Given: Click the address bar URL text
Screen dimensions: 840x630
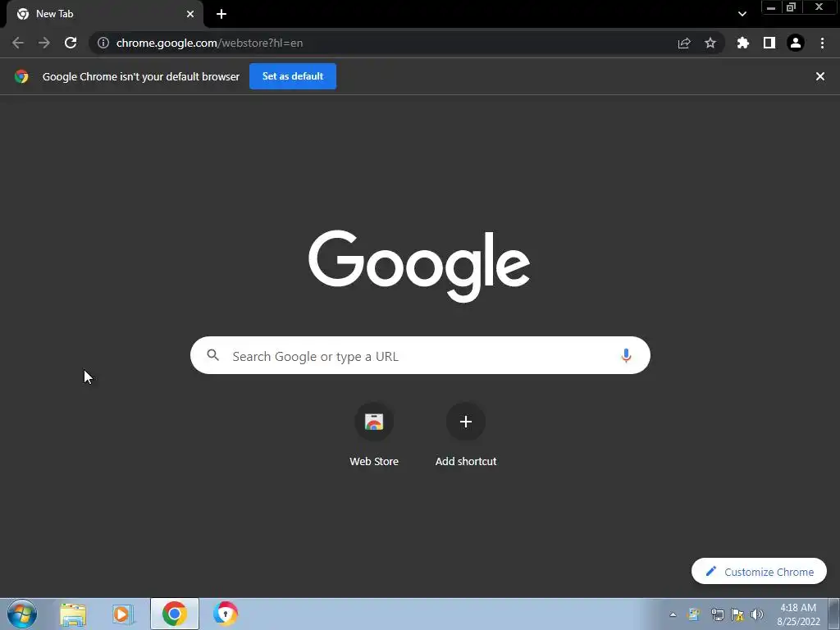Looking at the screenshot, I should click(209, 43).
